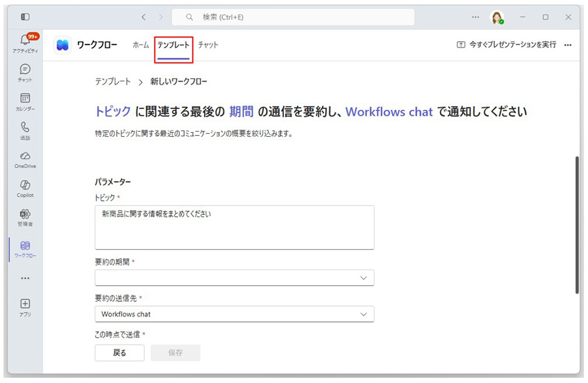Focus the 検索 (Ctrl+E) search box
Viewport: 588px width, 383px height.
tap(293, 17)
